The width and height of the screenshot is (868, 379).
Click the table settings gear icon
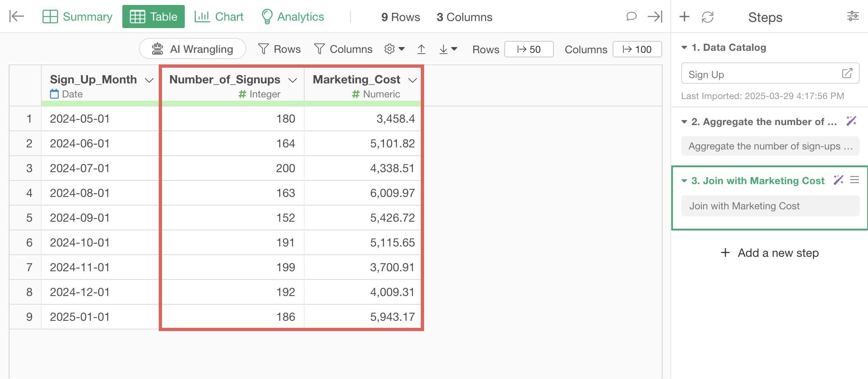[389, 49]
